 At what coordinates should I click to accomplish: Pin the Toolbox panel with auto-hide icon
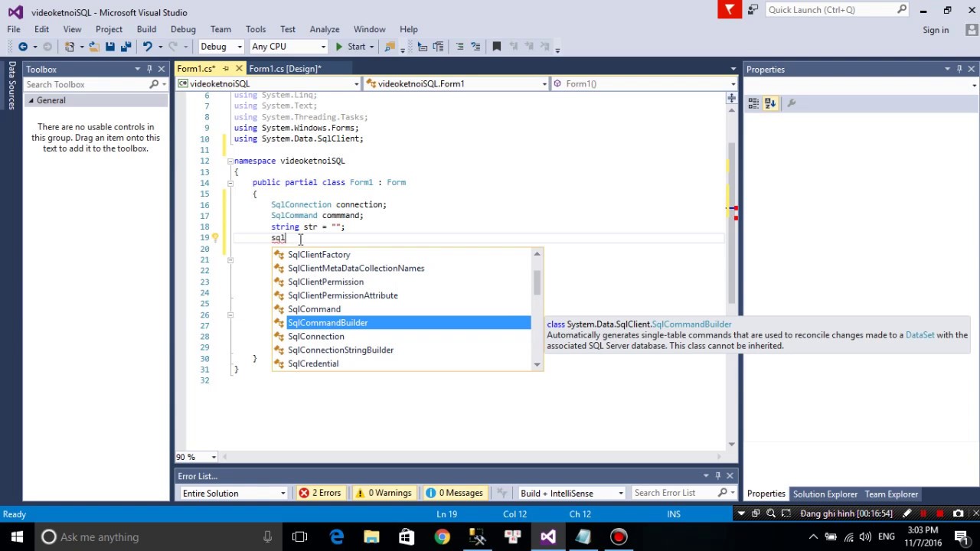(149, 69)
